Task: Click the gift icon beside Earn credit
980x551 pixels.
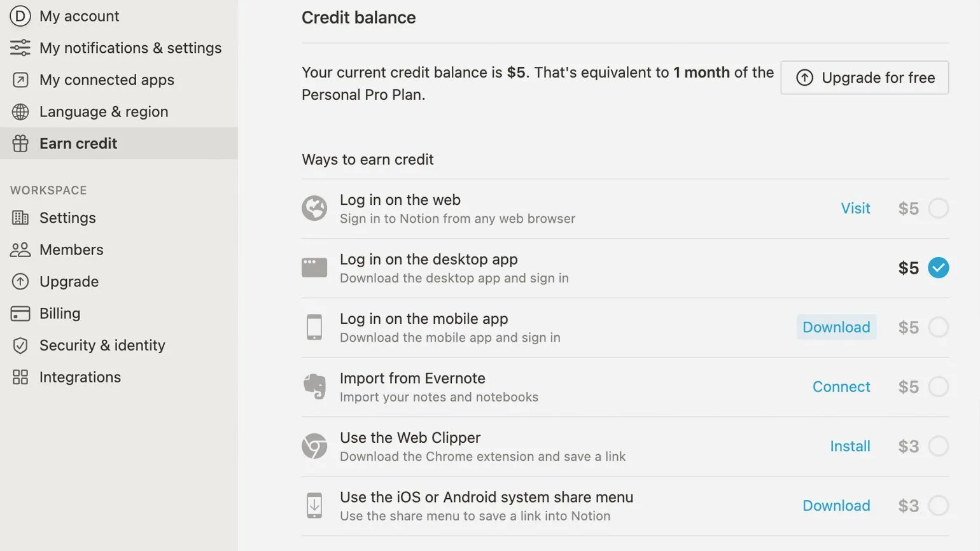Action: click(x=20, y=144)
